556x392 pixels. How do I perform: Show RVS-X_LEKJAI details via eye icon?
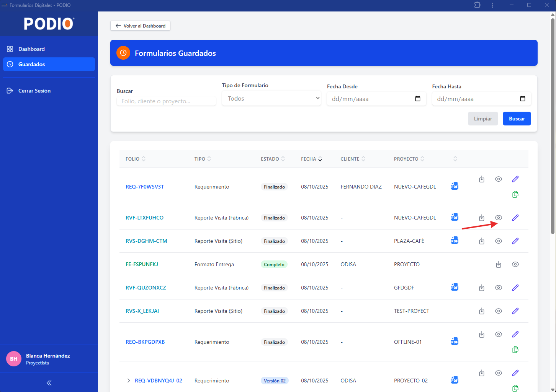tap(499, 311)
